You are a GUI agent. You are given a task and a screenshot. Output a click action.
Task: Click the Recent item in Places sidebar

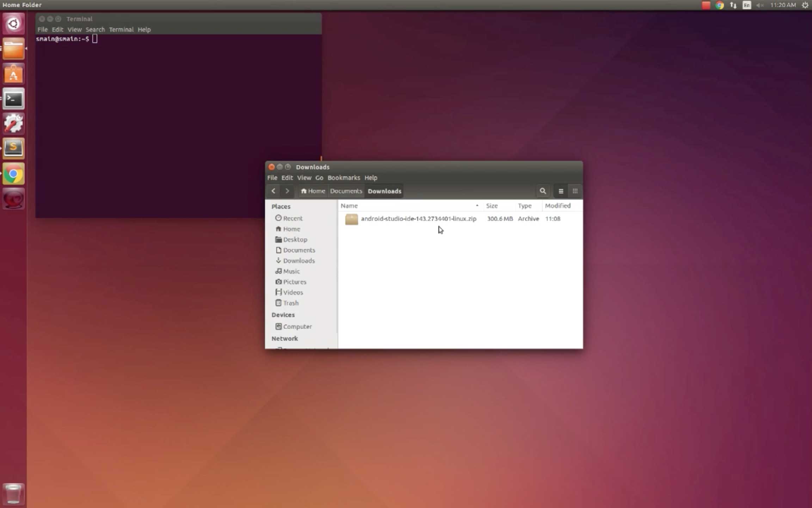pos(292,218)
